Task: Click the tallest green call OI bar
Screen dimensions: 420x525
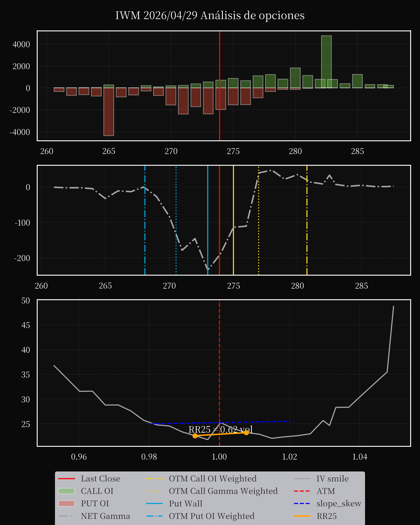Action: point(326,62)
